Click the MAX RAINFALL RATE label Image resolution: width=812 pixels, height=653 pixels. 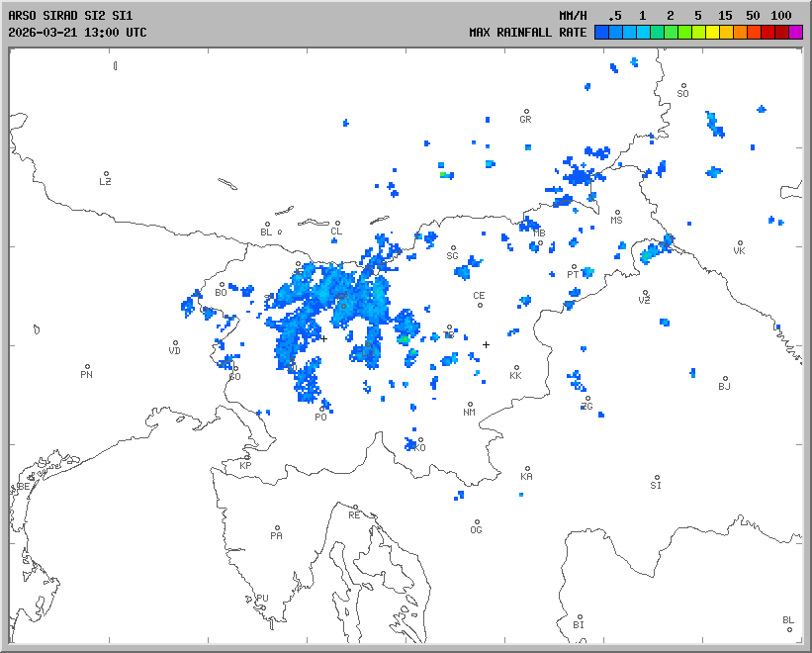click(527, 33)
